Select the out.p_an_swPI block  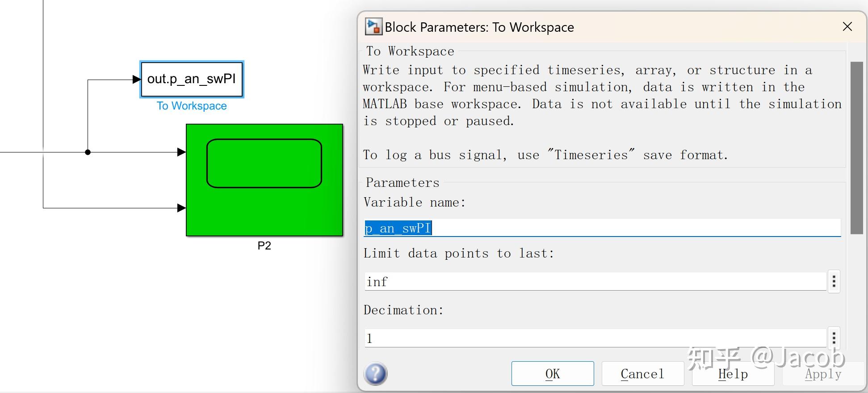(x=192, y=79)
